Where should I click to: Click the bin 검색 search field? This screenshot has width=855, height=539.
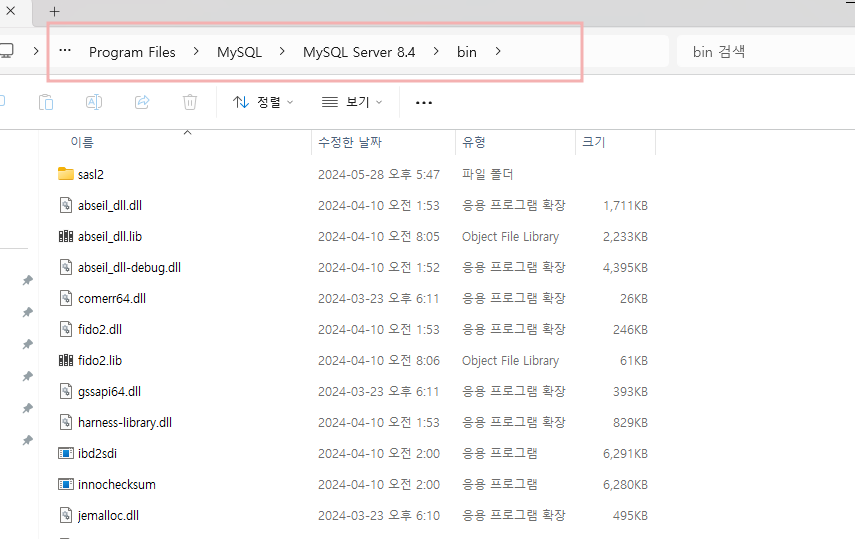coord(766,51)
